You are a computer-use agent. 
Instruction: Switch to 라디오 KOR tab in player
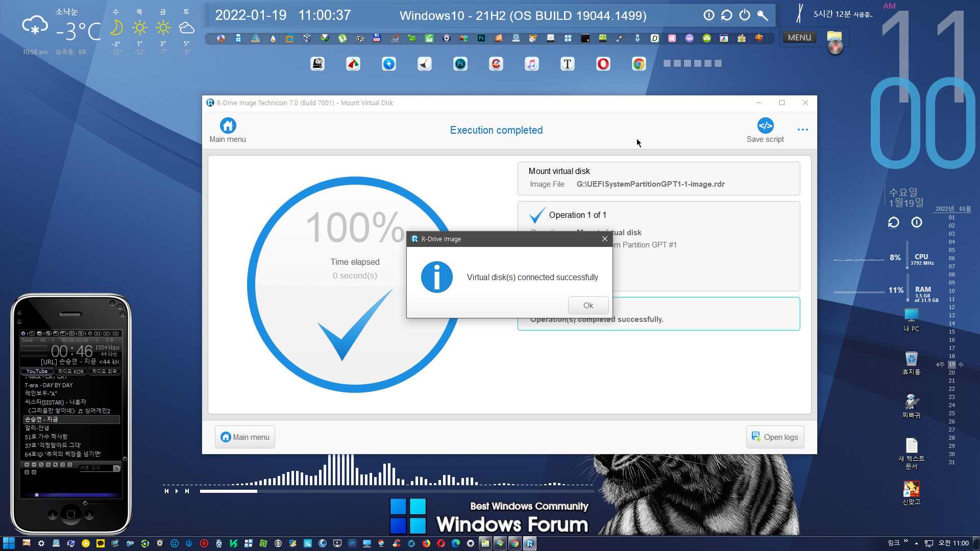pyautogui.click(x=71, y=371)
